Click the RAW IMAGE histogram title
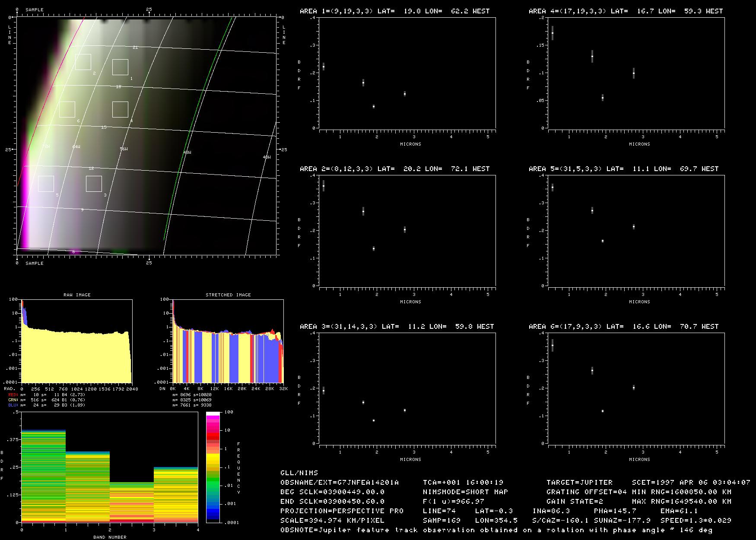This screenshot has height=540, width=756. [77, 295]
